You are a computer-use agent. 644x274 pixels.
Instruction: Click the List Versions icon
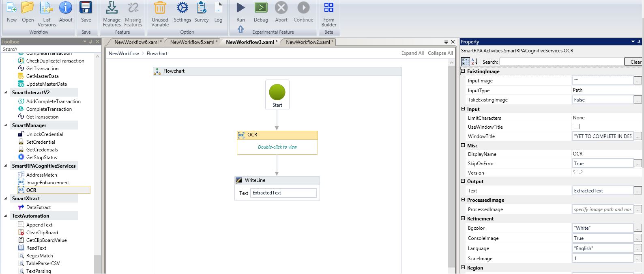[47, 8]
